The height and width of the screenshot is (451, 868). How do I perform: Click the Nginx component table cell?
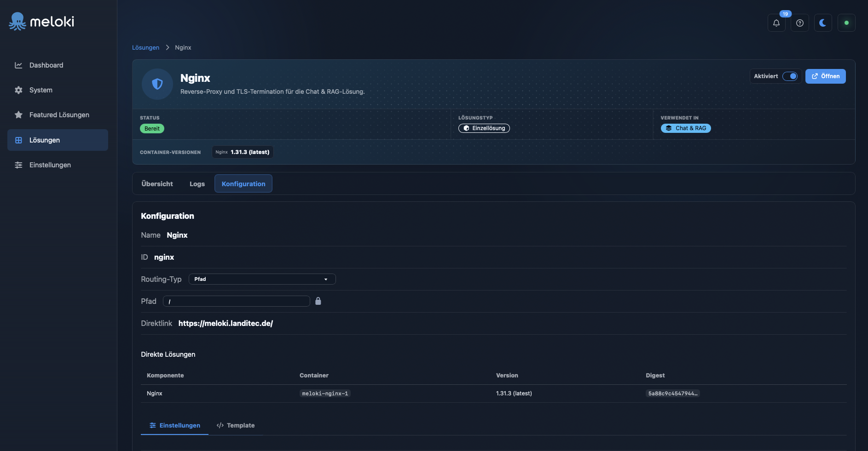pyautogui.click(x=155, y=394)
